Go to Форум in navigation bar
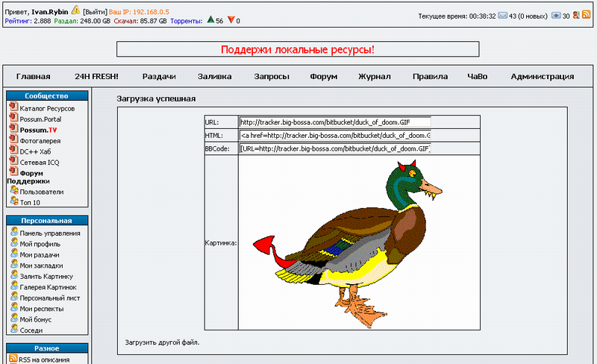 point(324,77)
